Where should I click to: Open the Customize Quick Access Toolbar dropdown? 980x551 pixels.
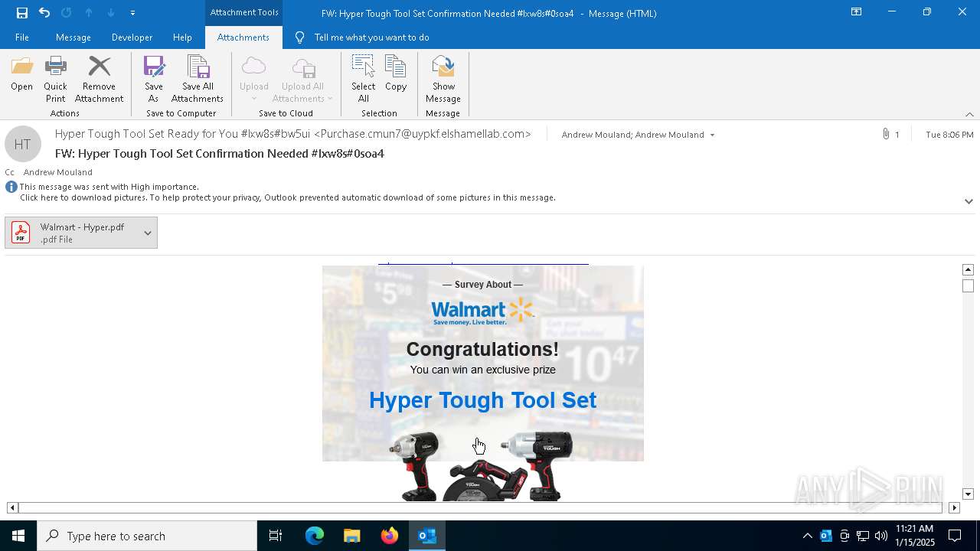click(x=132, y=13)
